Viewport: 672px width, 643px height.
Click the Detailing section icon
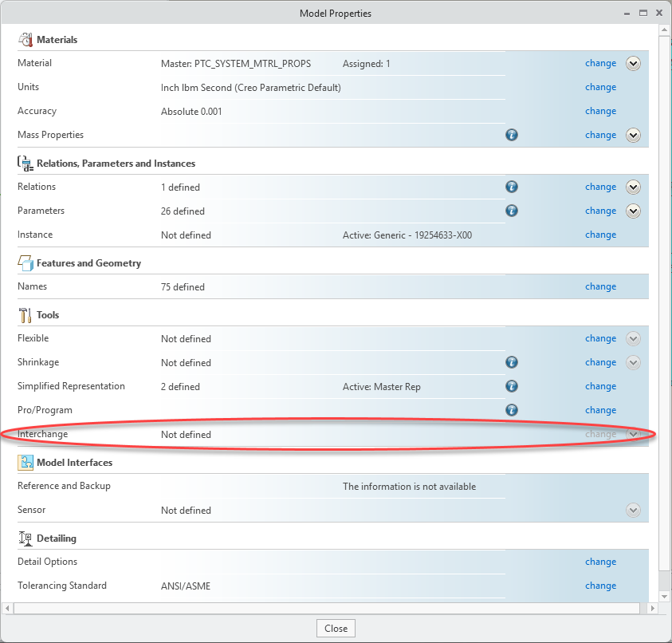pos(26,538)
